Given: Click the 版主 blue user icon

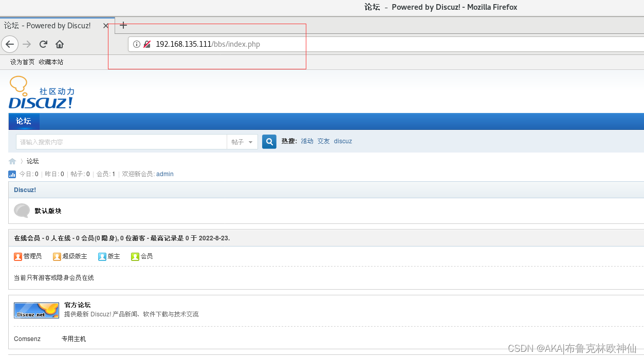Looking at the screenshot, I should pyautogui.click(x=102, y=256).
